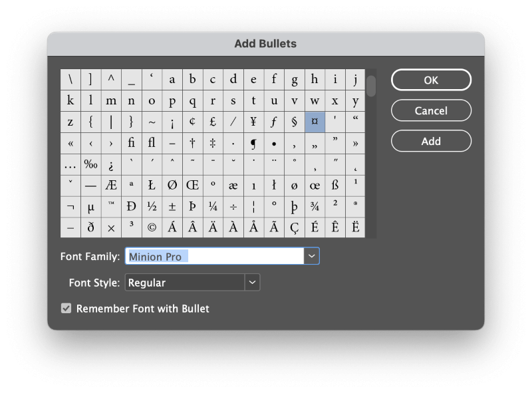
Task: Select the bullet point glyph in the grid
Action: pyautogui.click(x=273, y=143)
